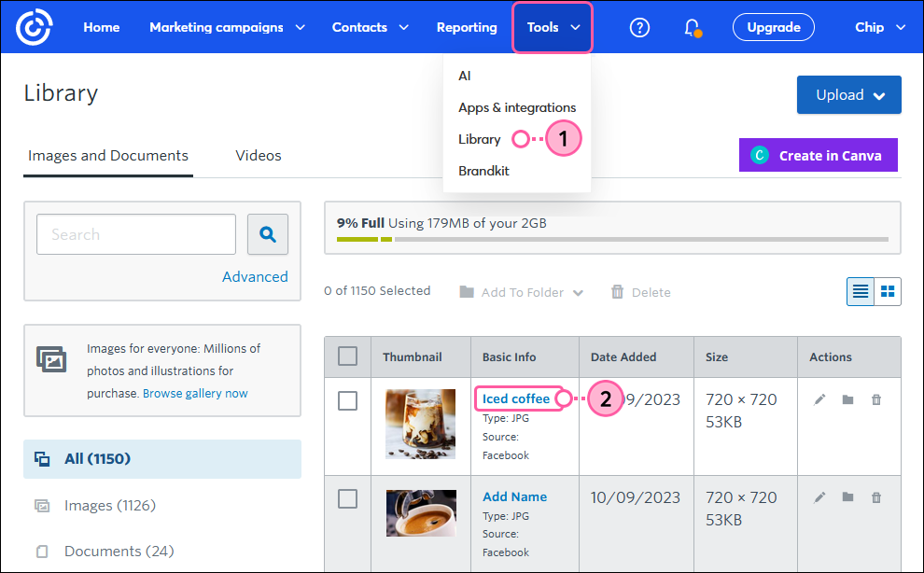Switch to grid view layout icon
The height and width of the screenshot is (573, 924).
pyautogui.click(x=888, y=291)
